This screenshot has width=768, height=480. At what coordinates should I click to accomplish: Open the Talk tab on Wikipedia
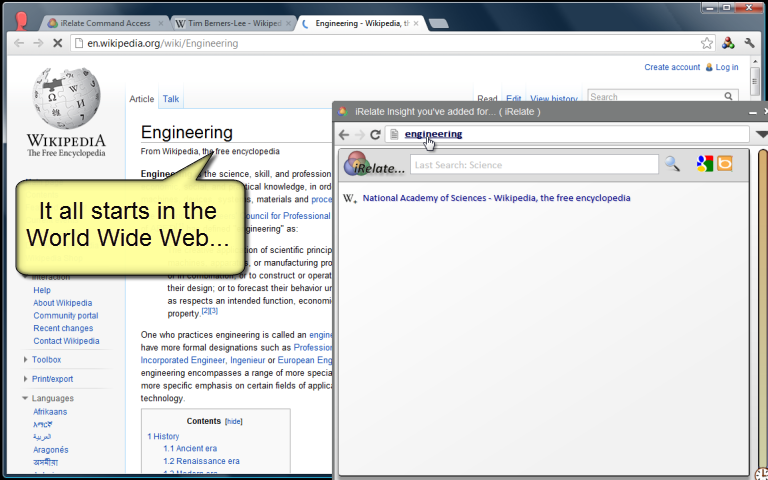click(x=171, y=99)
